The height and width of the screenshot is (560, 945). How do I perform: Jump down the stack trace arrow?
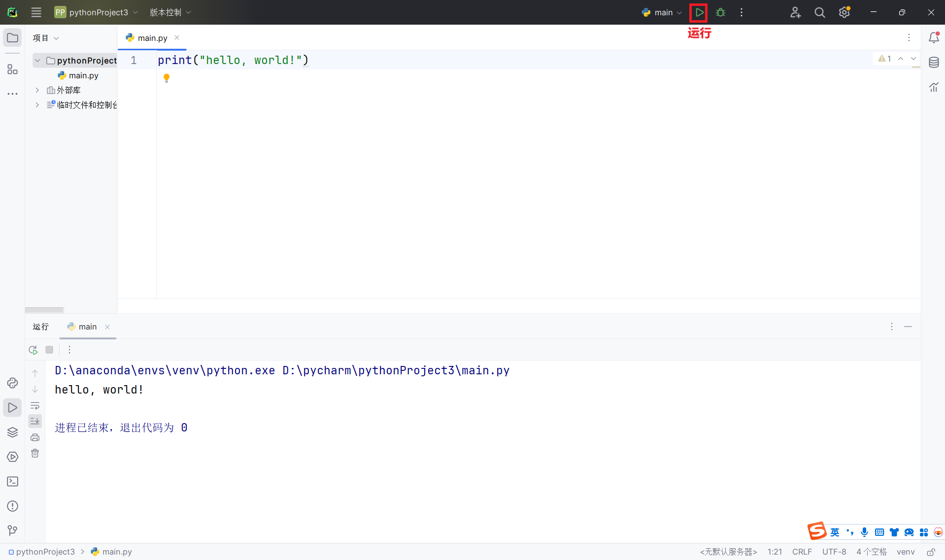click(x=35, y=390)
